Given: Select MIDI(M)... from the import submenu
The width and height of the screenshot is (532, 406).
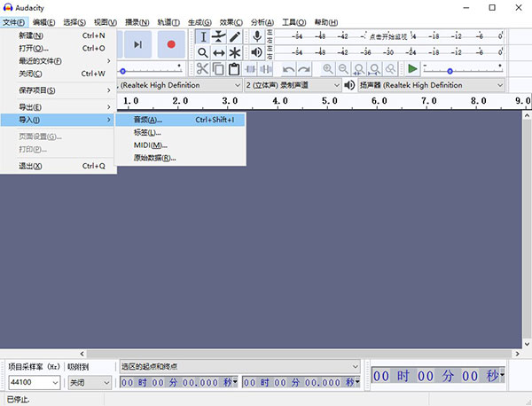Looking at the screenshot, I should pyautogui.click(x=150, y=144).
